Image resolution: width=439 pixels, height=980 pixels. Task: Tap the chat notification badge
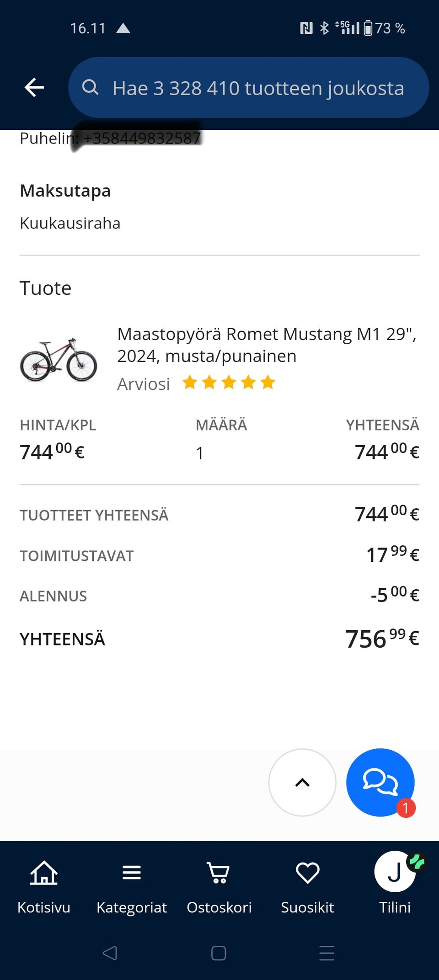click(406, 808)
